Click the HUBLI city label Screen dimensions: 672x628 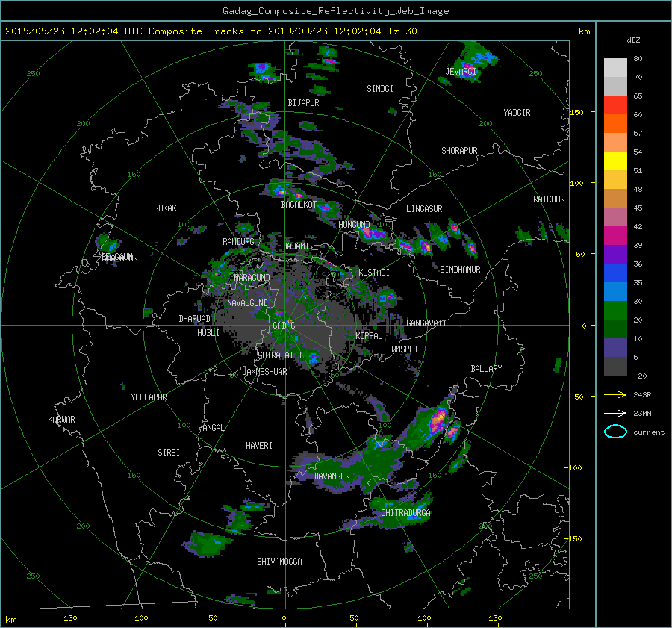pyautogui.click(x=208, y=333)
